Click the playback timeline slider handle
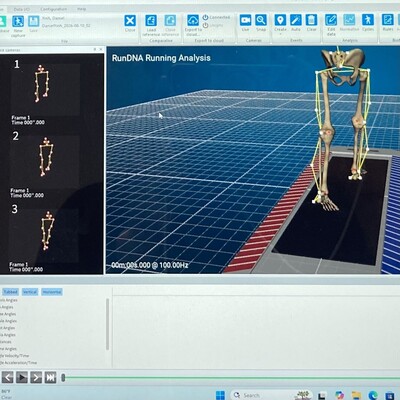 point(63,378)
